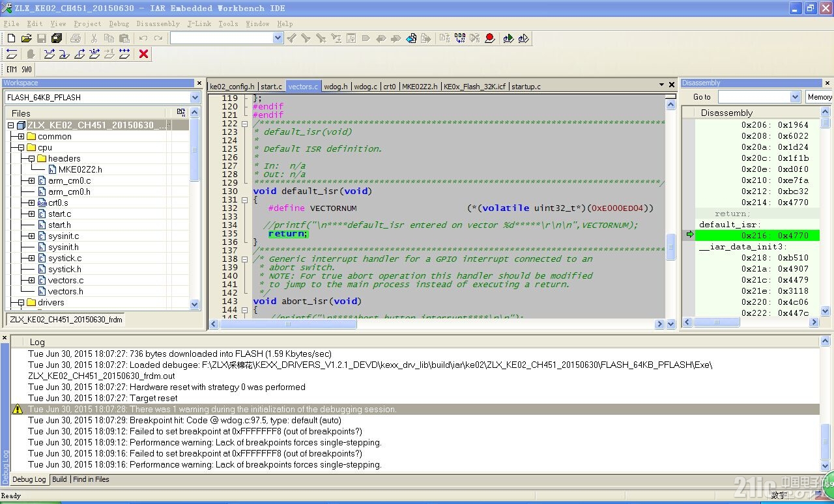834x504 pixels.
Task: Switch to the KE0x_Flash_32K.icf tab
Action: [474, 86]
